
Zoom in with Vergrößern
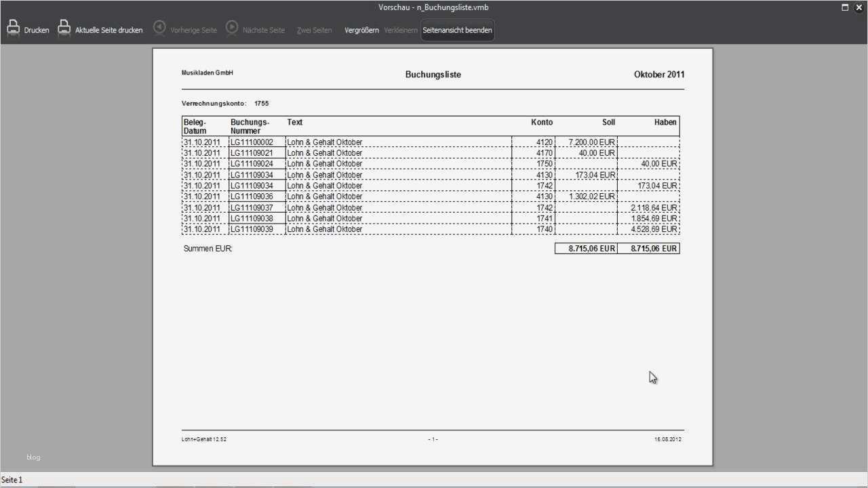coord(361,30)
